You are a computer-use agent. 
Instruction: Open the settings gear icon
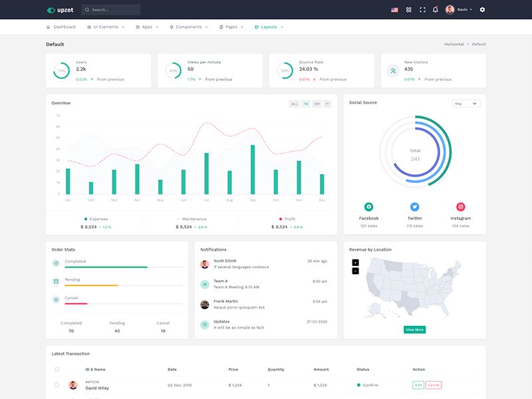(x=482, y=9)
